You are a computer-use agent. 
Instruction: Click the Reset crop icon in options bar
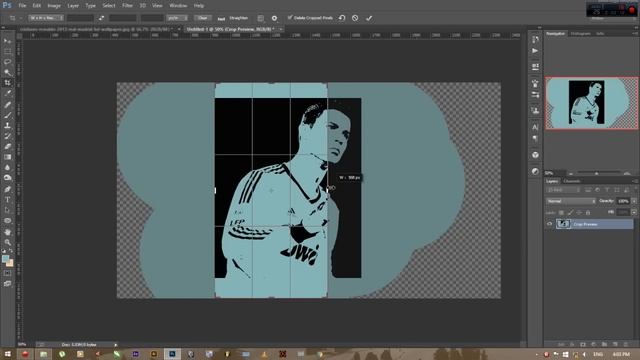(342, 18)
